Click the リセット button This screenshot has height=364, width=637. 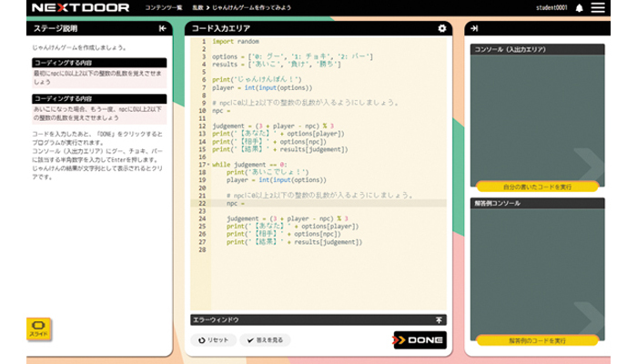213,340
